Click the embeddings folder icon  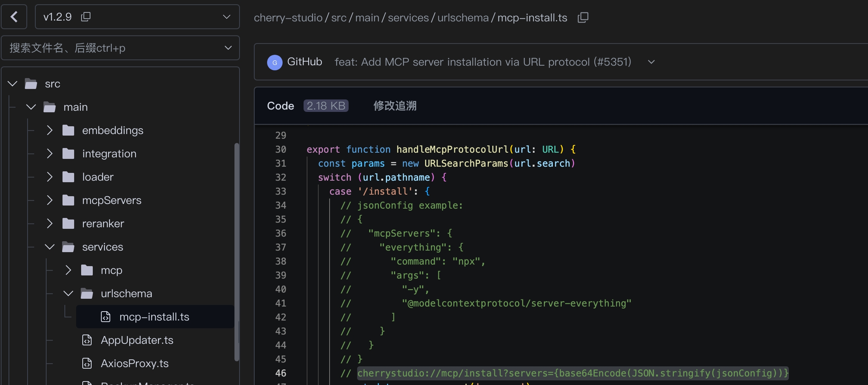tap(68, 130)
